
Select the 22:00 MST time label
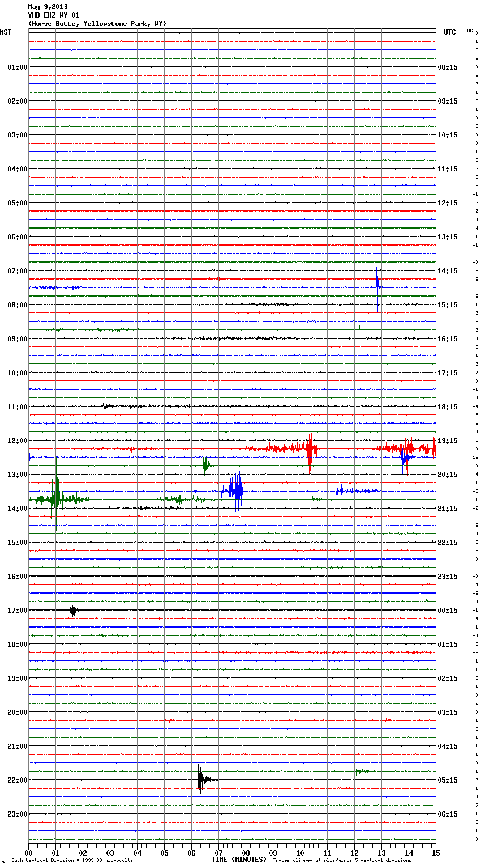18,780
